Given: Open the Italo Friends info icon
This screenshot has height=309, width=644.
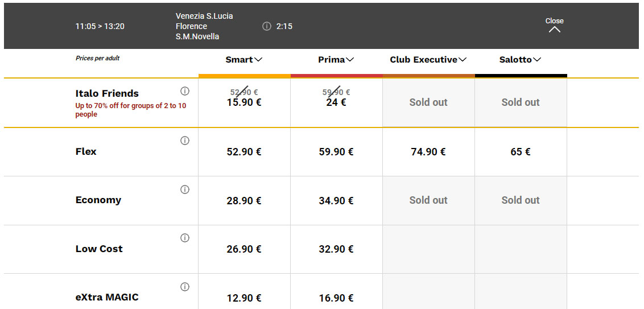Looking at the screenshot, I should pos(185,91).
